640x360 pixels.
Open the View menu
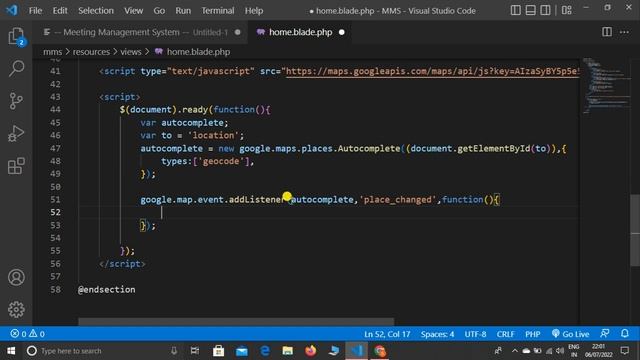[133, 11]
